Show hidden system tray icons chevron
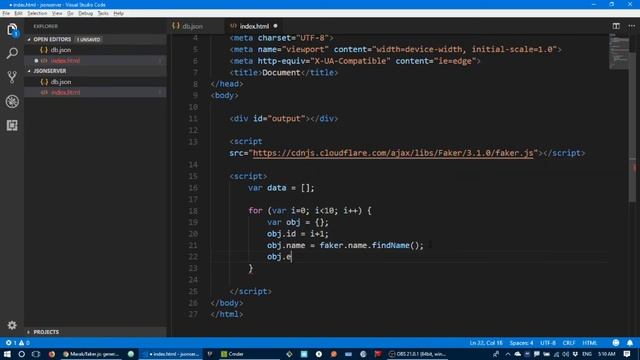 [508, 354]
